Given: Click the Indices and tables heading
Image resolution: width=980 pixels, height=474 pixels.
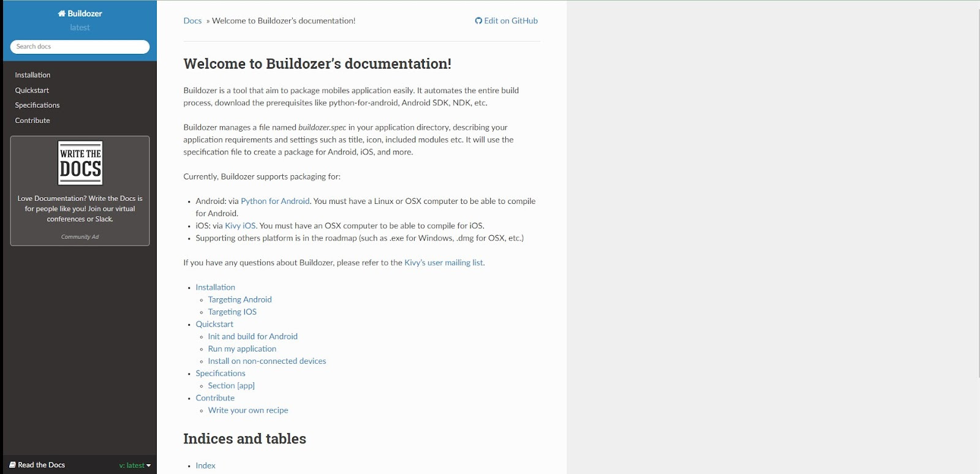Looking at the screenshot, I should coord(244,438).
